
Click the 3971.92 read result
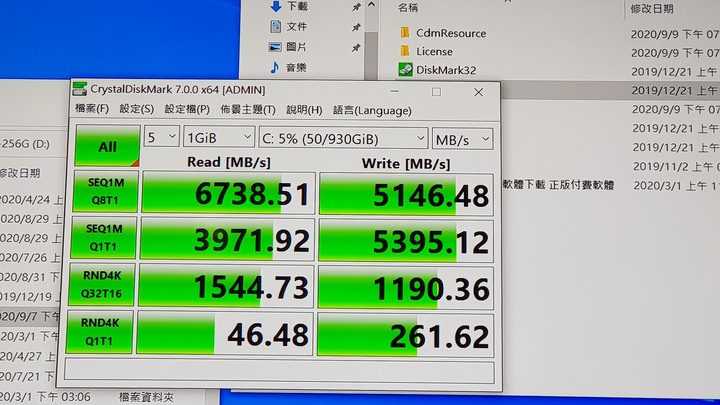pos(227,240)
